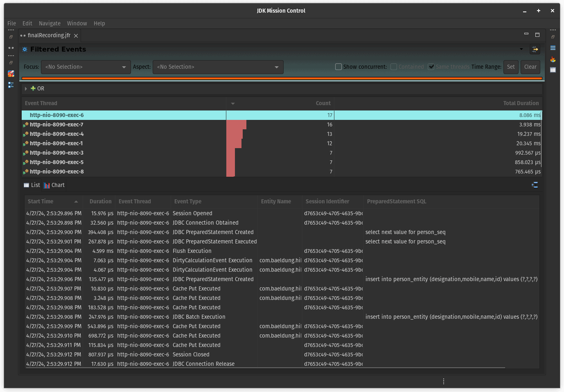564x392 pixels.
Task: Select the http-nio-8090-exec-6 thread row
Action: pyautogui.click(x=282, y=115)
